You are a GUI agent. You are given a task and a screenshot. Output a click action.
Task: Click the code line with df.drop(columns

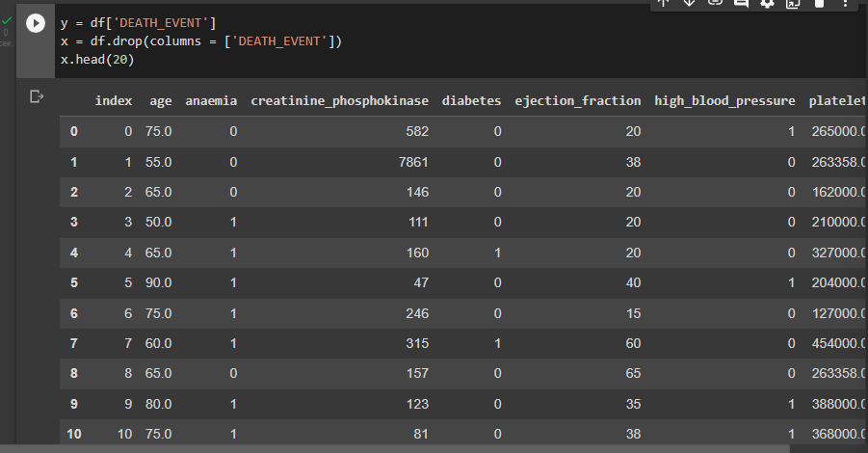pyautogui.click(x=201, y=41)
